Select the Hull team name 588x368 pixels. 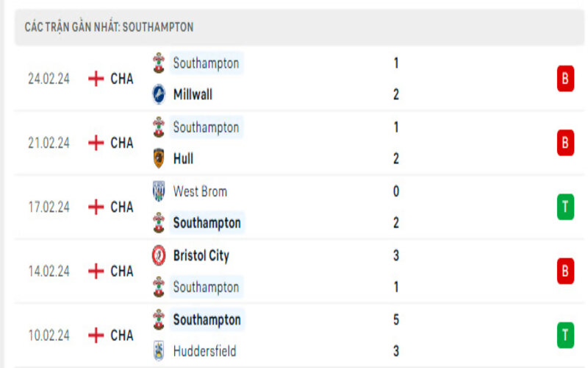[x=183, y=158]
